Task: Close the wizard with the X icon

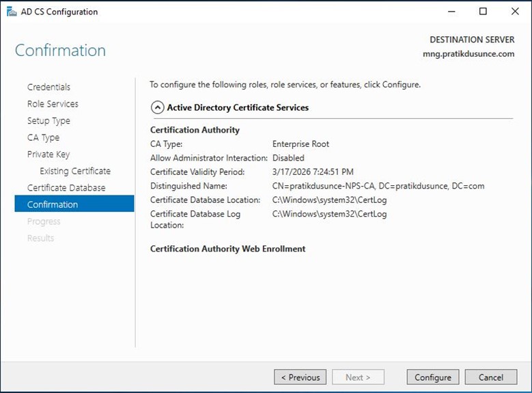Action: [x=515, y=12]
